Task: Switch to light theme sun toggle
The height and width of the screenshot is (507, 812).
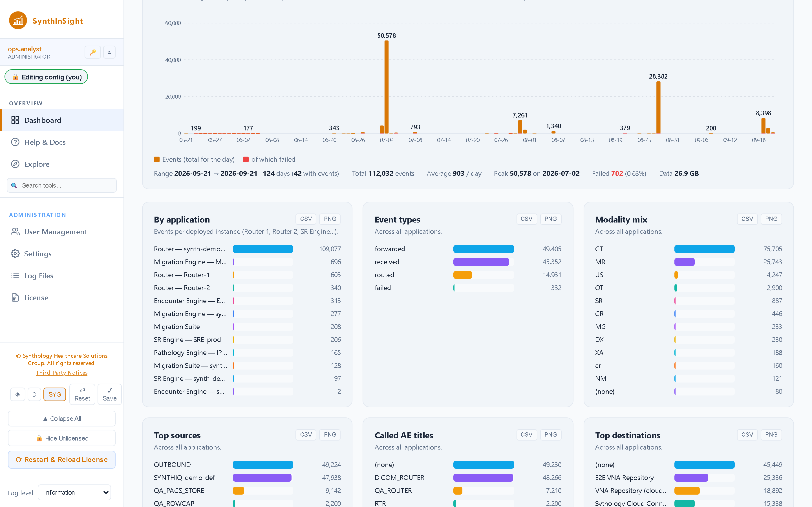Action: 18,394
